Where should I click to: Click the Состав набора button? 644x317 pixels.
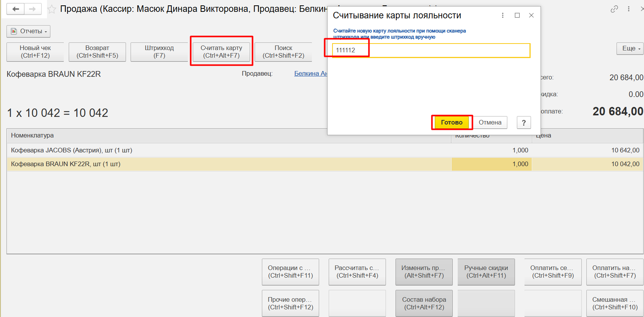(x=424, y=303)
